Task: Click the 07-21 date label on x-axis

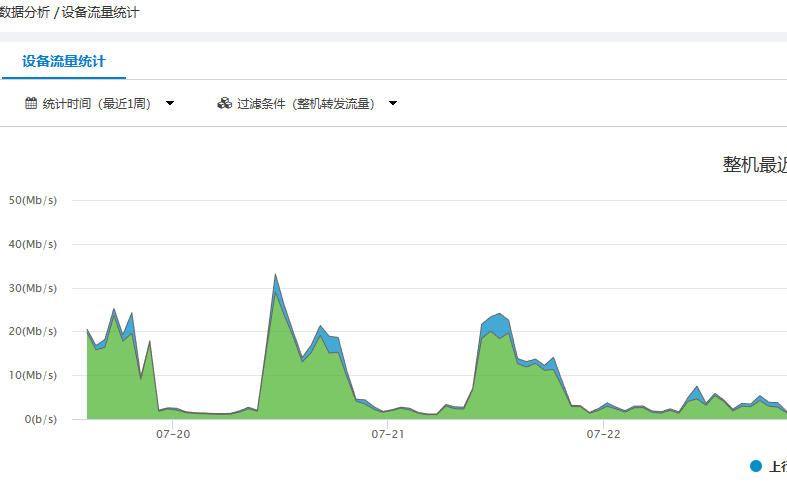Action: [x=388, y=434]
